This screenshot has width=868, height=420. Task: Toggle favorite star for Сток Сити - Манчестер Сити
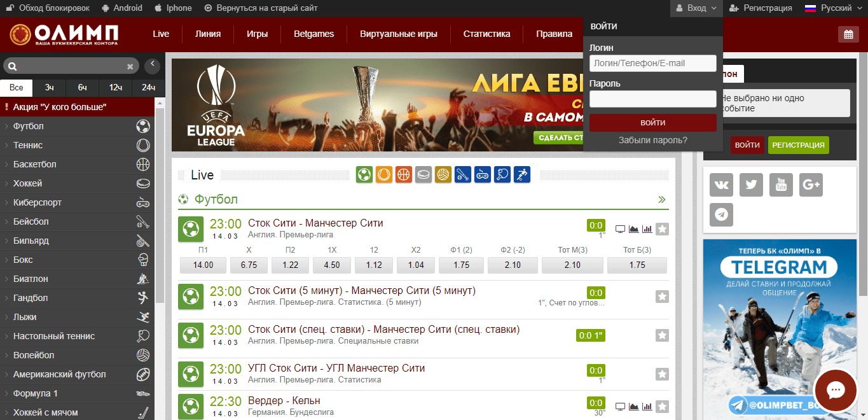662,229
